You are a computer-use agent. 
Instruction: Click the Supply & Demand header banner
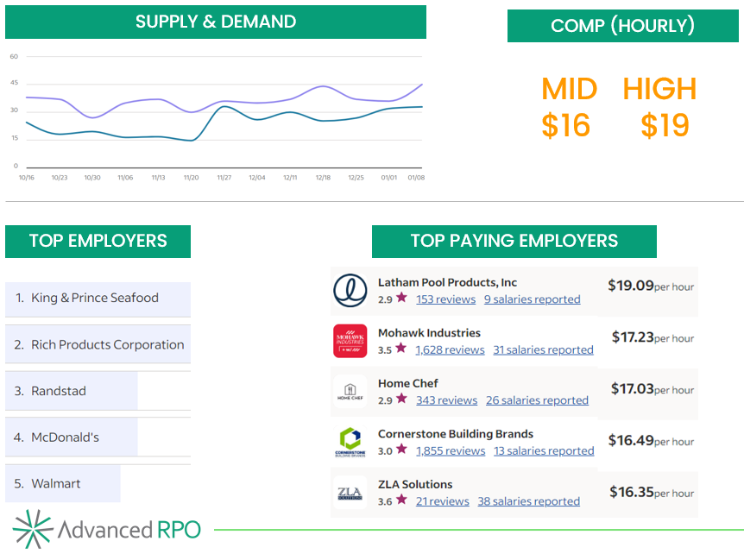click(x=215, y=22)
